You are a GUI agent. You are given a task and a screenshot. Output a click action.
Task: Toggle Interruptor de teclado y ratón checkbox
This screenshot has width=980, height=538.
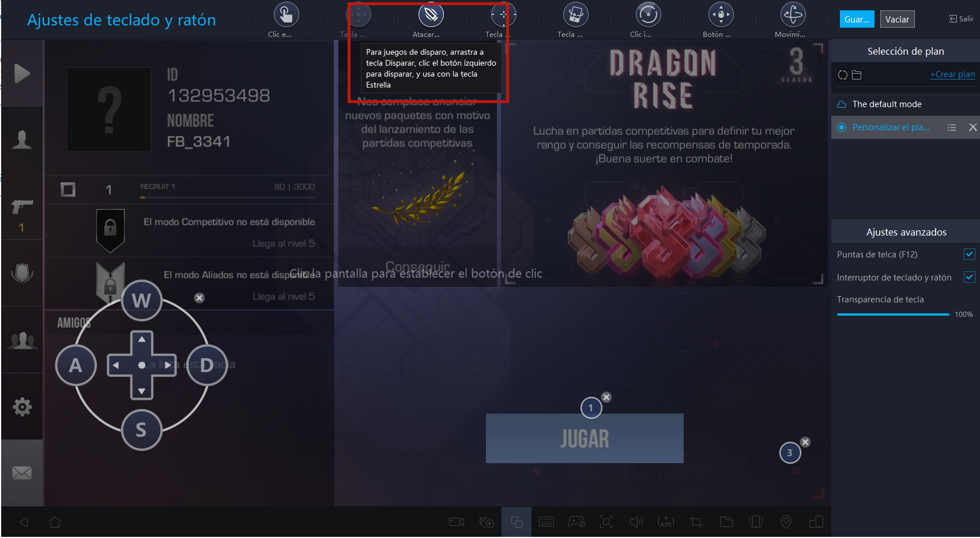969,277
